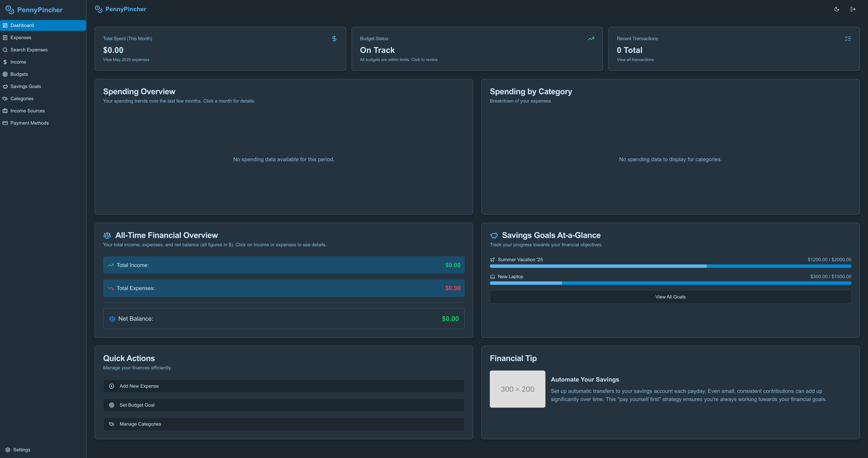The height and width of the screenshot is (458, 868).
Task: Click the 0 Total transactions value
Action: pos(629,50)
